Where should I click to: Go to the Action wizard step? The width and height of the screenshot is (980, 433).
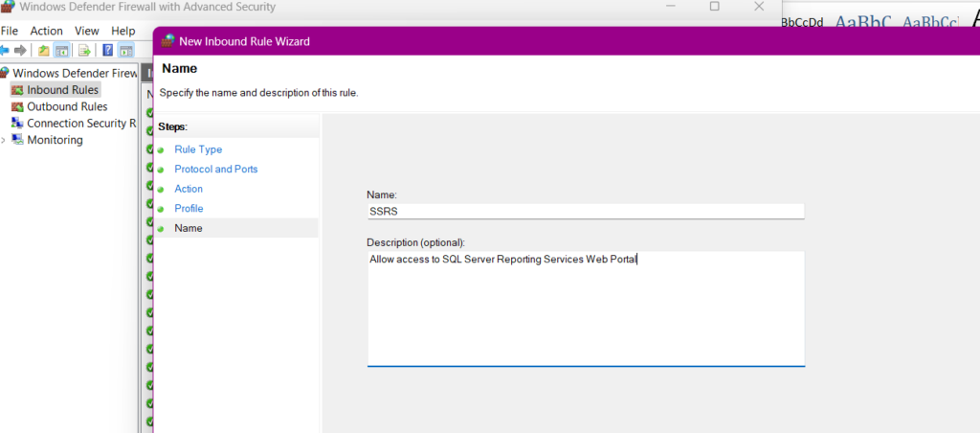point(189,189)
